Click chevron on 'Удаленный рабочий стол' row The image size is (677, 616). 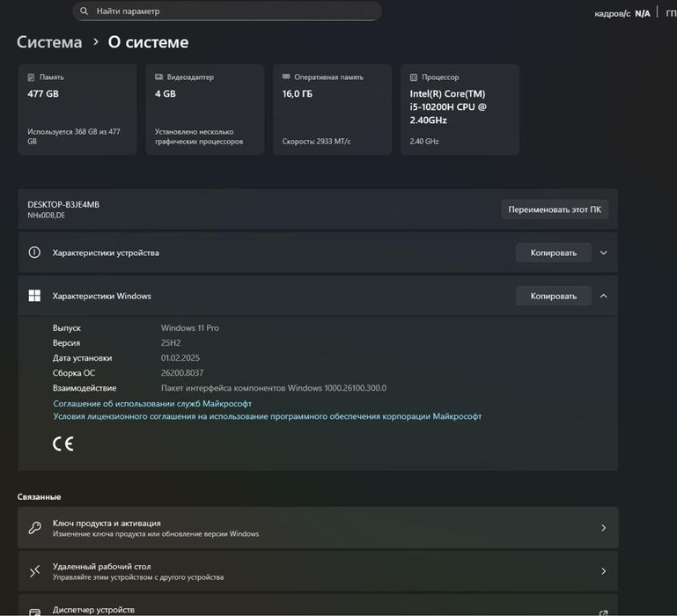pos(604,571)
